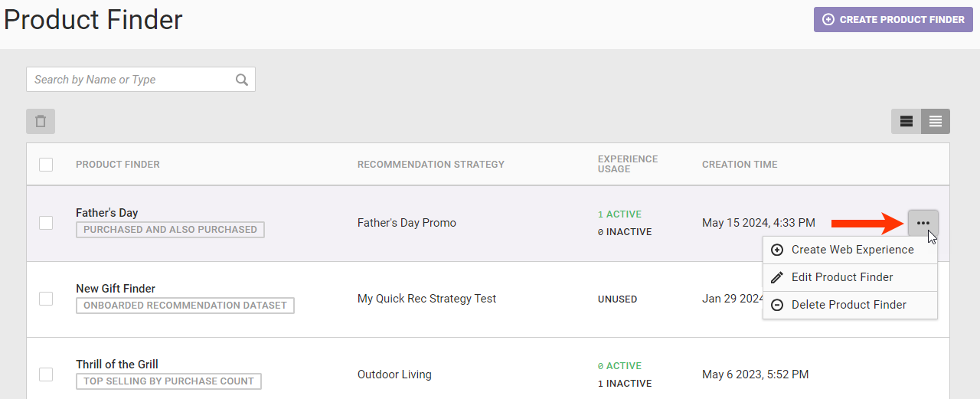Check the Father's Day row checkbox
Image resolution: width=980 pixels, height=399 pixels.
click(46, 223)
